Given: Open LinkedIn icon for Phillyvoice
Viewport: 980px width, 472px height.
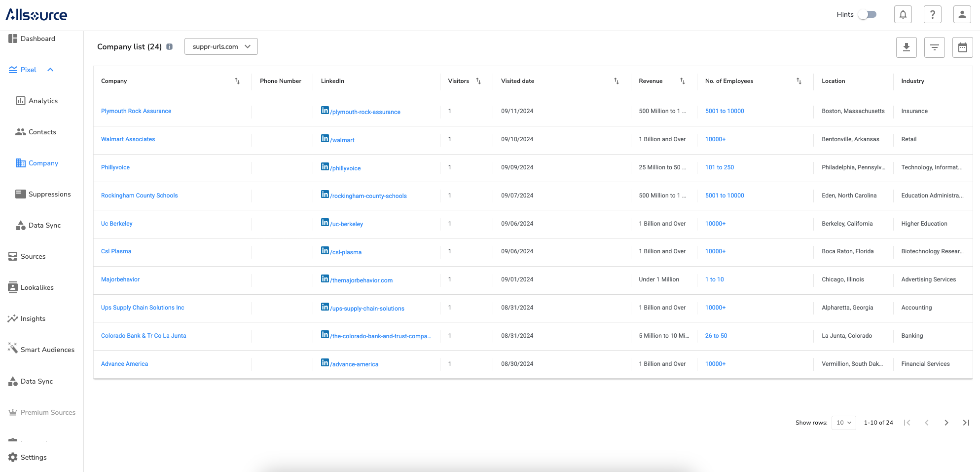Looking at the screenshot, I should [325, 167].
